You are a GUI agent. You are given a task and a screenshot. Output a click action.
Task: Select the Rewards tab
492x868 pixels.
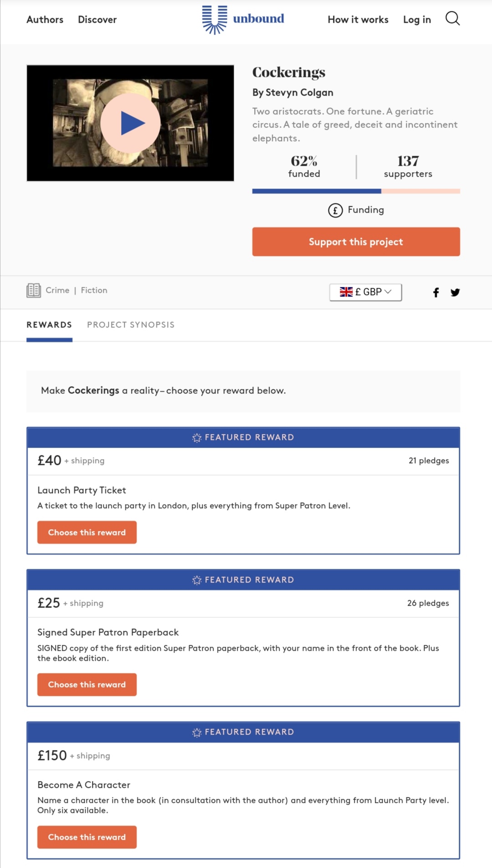tap(49, 325)
